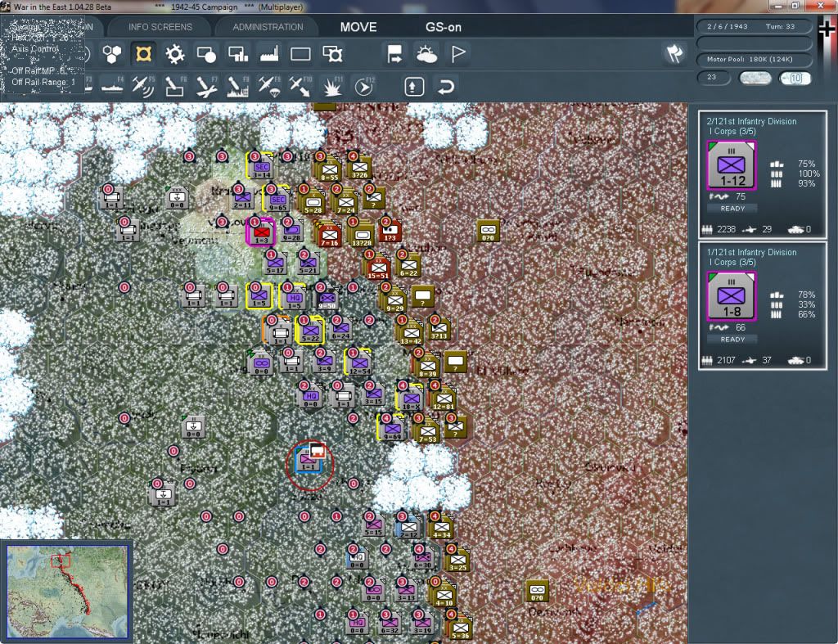Select the air recon mode F5 icon
This screenshot has height=644, width=838.
click(x=143, y=85)
